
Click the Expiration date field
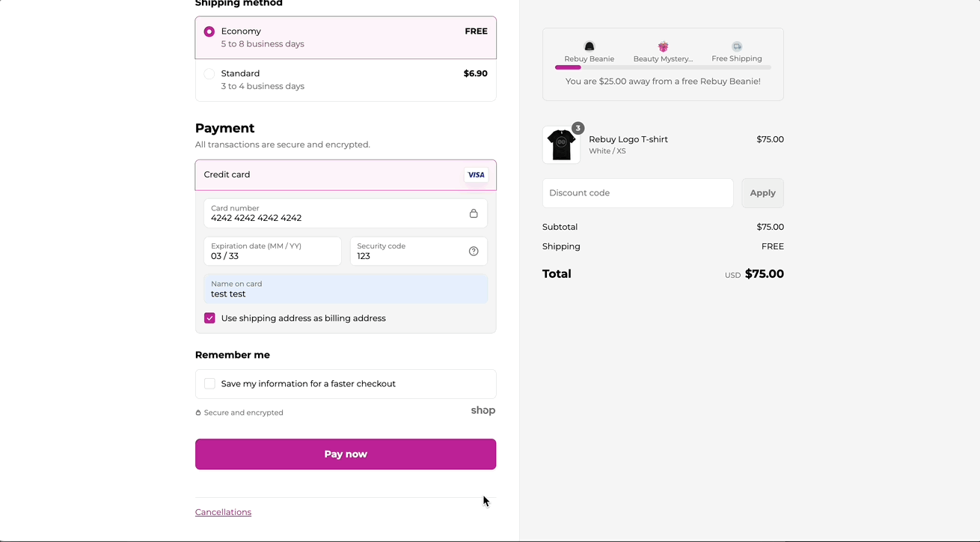(x=272, y=252)
